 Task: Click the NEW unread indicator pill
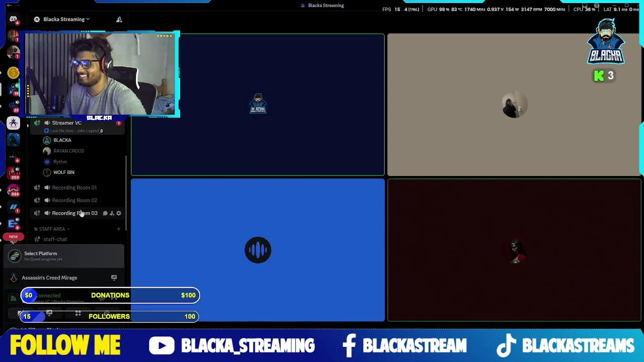coord(13,236)
